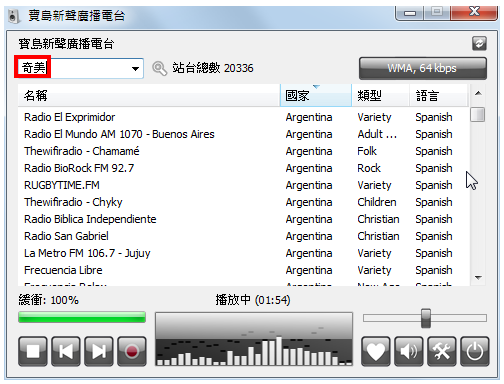Image resolution: width=504 pixels, height=384 pixels.
Task: Click the WMA, 64 kbps button
Action: tap(423, 68)
